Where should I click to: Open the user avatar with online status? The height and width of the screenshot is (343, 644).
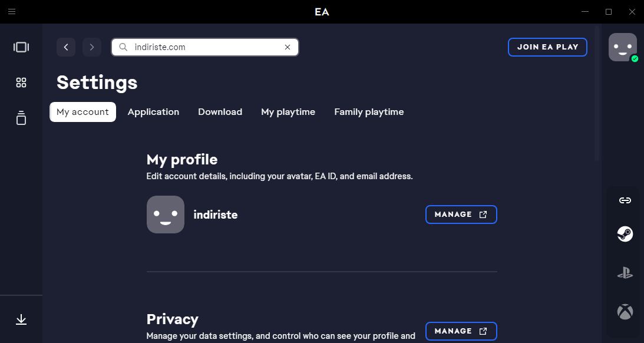point(623,47)
